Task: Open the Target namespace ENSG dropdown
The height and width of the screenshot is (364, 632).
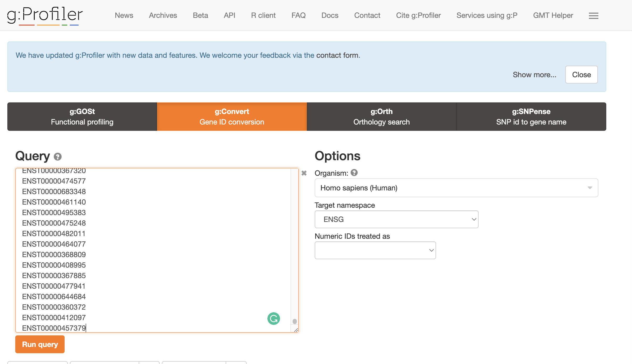Action: 396,219
